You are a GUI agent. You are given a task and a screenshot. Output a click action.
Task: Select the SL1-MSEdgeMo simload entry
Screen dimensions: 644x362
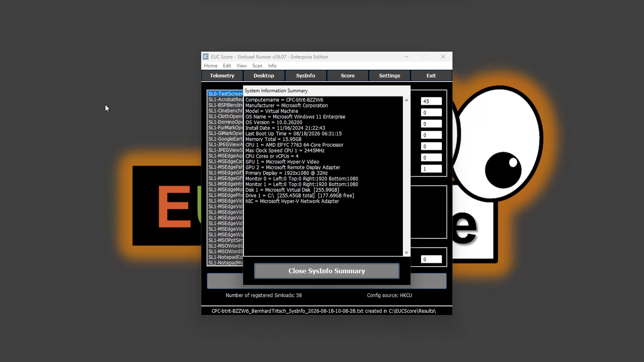pyautogui.click(x=225, y=189)
